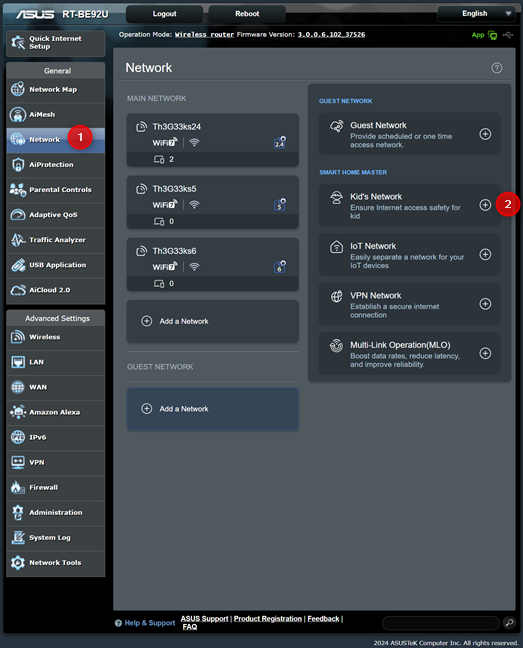Click the firmware version 3.0.0.6.102_37526 link

point(331,35)
